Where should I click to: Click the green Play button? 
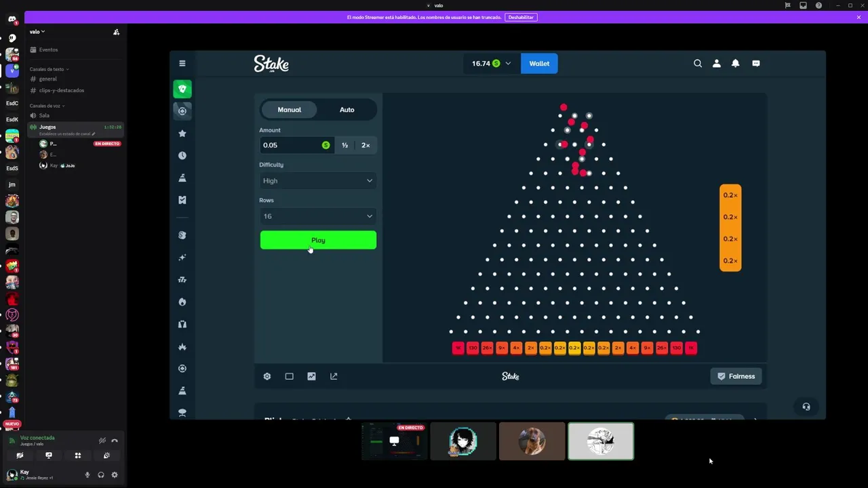click(318, 240)
